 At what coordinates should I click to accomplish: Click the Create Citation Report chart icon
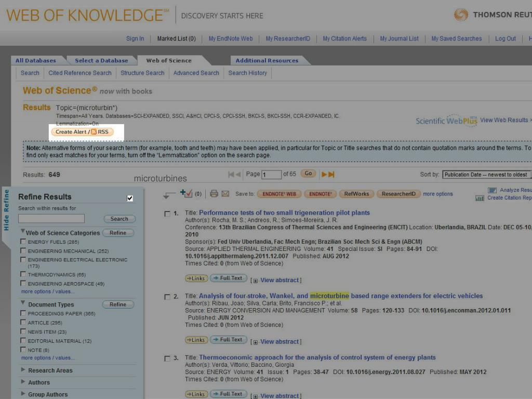pos(480,198)
